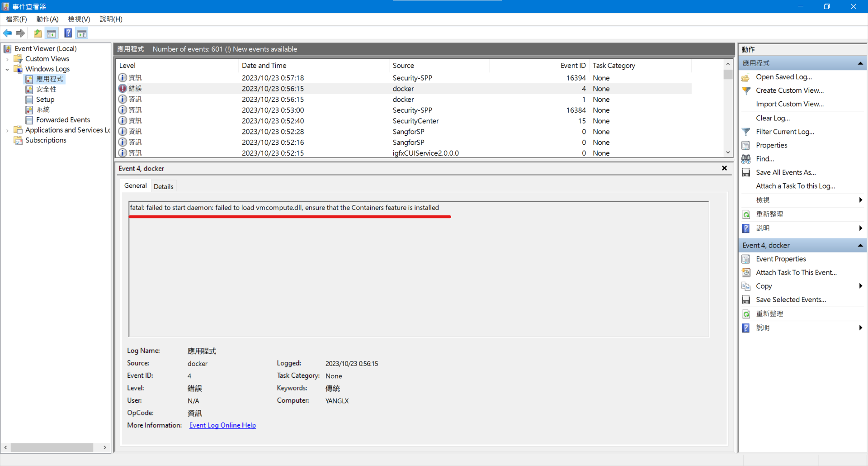Image resolution: width=868 pixels, height=466 pixels.
Task: Toggle the action pane visibility
Action: point(82,33)
